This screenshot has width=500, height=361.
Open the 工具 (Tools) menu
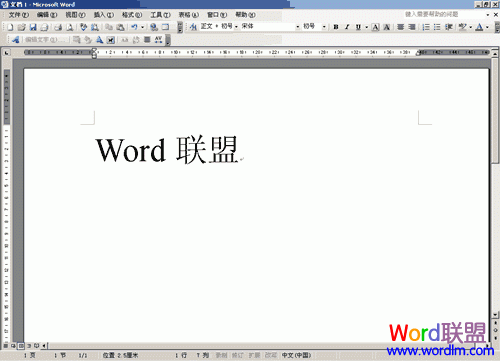tap(160, 15)
